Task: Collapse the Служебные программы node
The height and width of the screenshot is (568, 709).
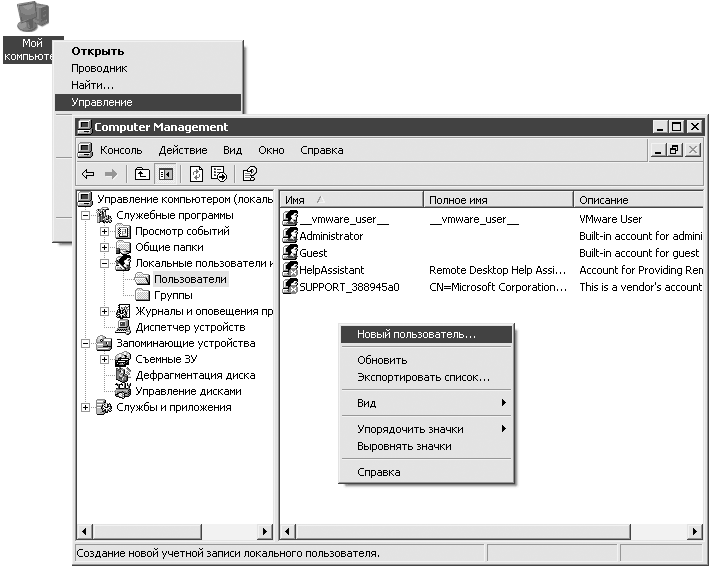Action: point(85,215)
